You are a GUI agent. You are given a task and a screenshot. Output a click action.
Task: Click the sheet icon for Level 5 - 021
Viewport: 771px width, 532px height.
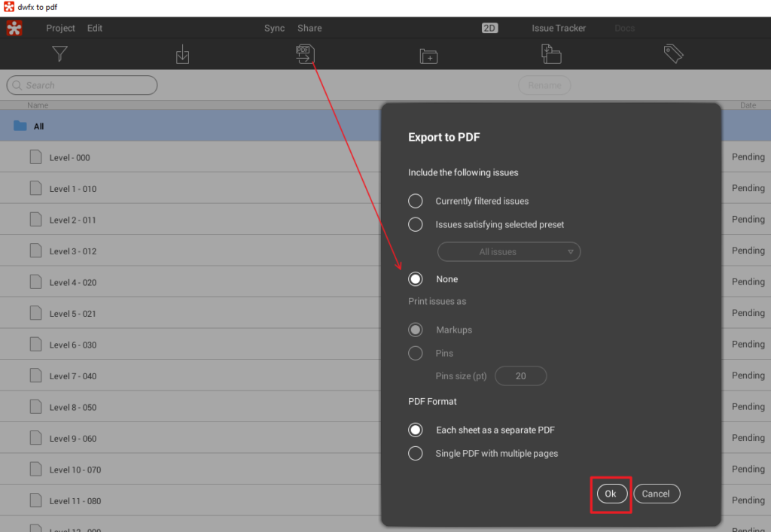[35, 313]
